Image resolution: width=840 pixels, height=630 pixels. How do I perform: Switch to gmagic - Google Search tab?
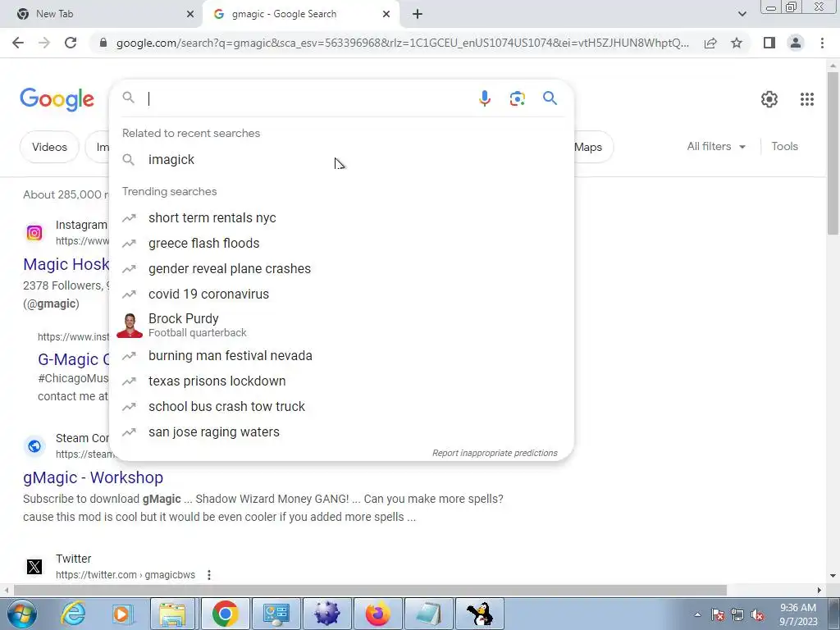[300, 14]
